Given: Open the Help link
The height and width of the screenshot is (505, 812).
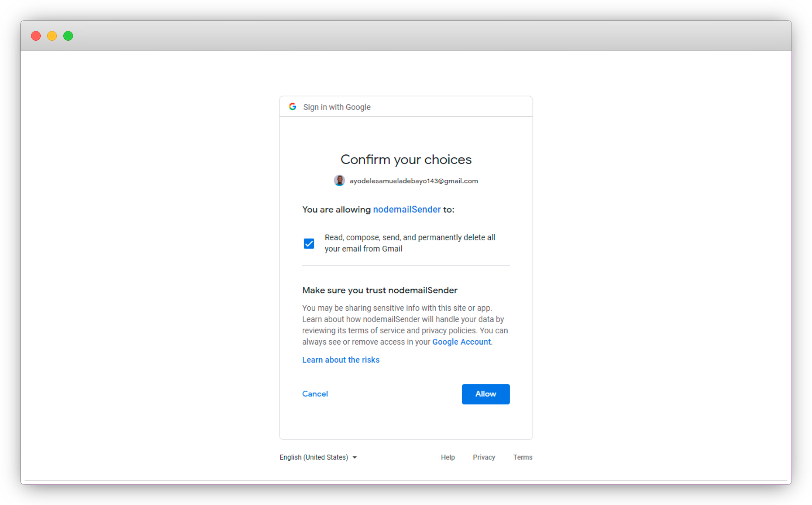Looking at the screenshot, I should tap(448, 457).
